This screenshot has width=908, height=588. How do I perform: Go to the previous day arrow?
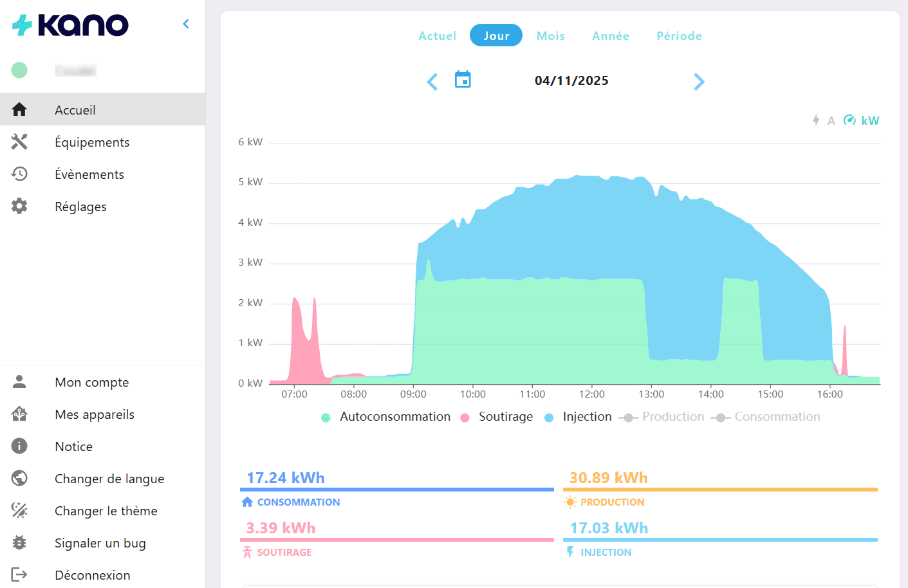(x=432, y=82)
